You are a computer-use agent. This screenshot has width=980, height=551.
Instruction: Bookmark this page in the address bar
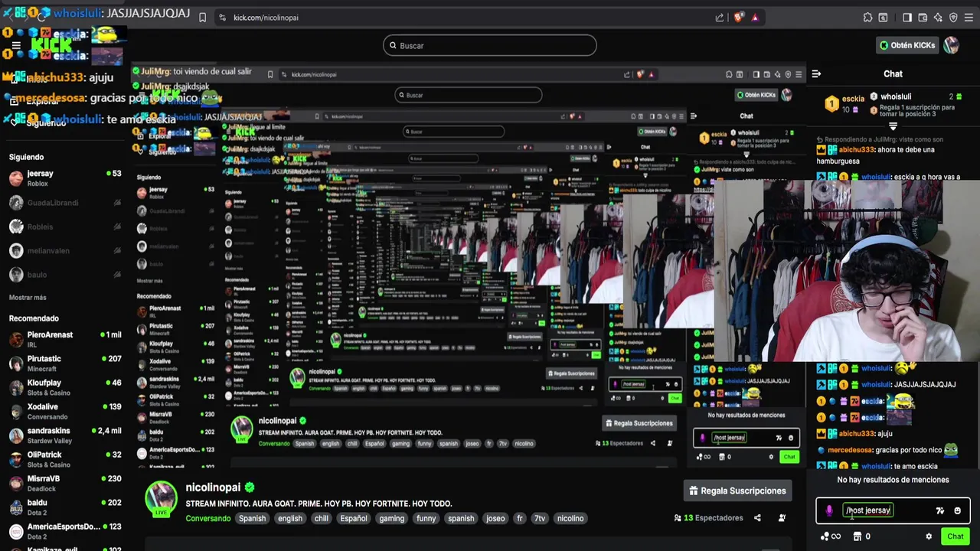(x=202, y=18)
